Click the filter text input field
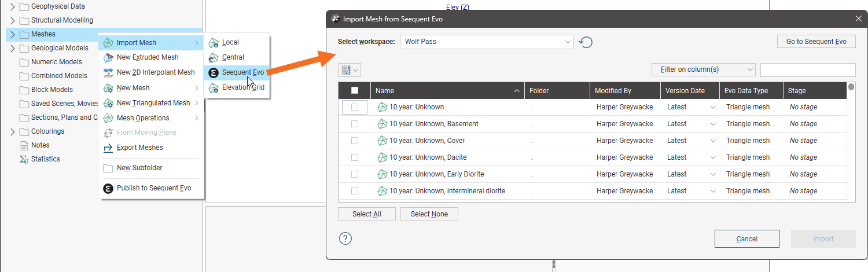Image resolution: width=868 pixels, height=272 pixels. (x=807, y=69)
